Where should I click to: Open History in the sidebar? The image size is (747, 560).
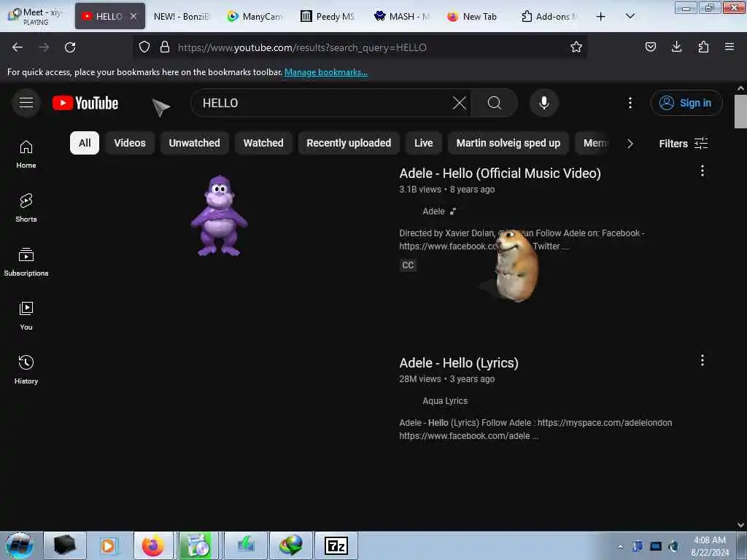[26, 370]
